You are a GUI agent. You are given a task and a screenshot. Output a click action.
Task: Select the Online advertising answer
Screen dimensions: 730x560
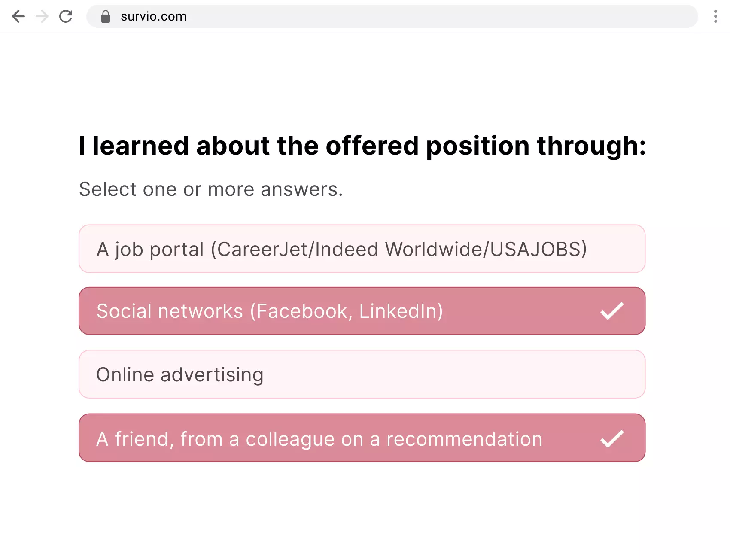[362, 374]
